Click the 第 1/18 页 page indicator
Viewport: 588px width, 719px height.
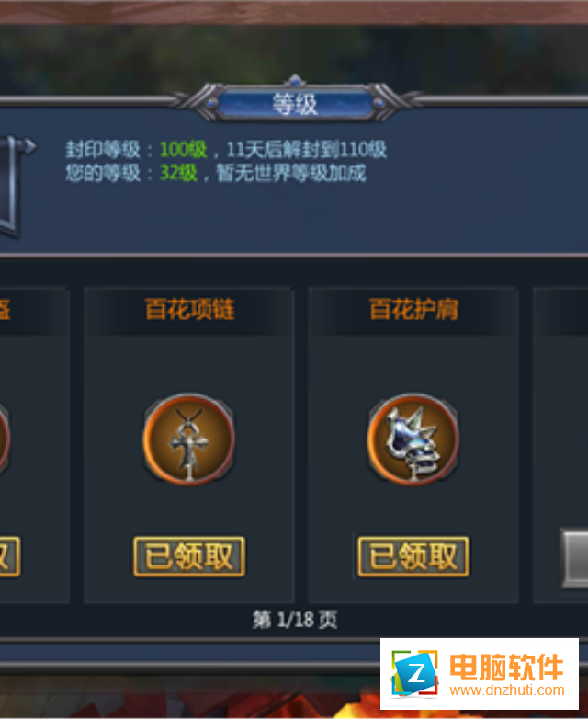[295, 620]
